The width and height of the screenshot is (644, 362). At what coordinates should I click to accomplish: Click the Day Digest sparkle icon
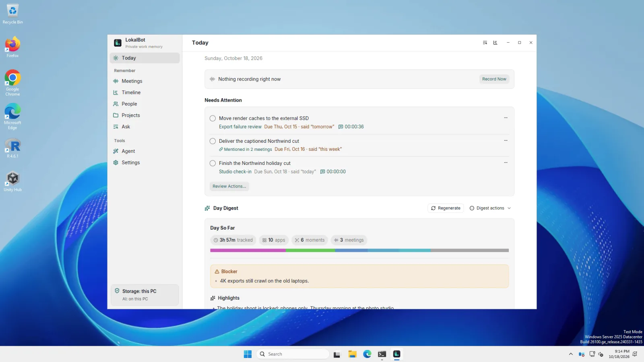207,208
